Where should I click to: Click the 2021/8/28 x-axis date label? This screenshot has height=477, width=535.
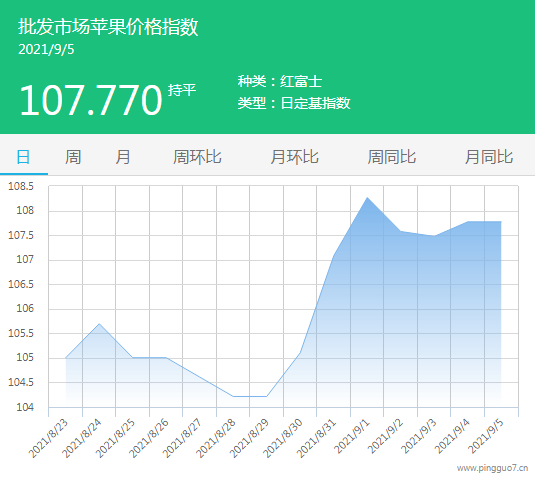pos(216,438)
